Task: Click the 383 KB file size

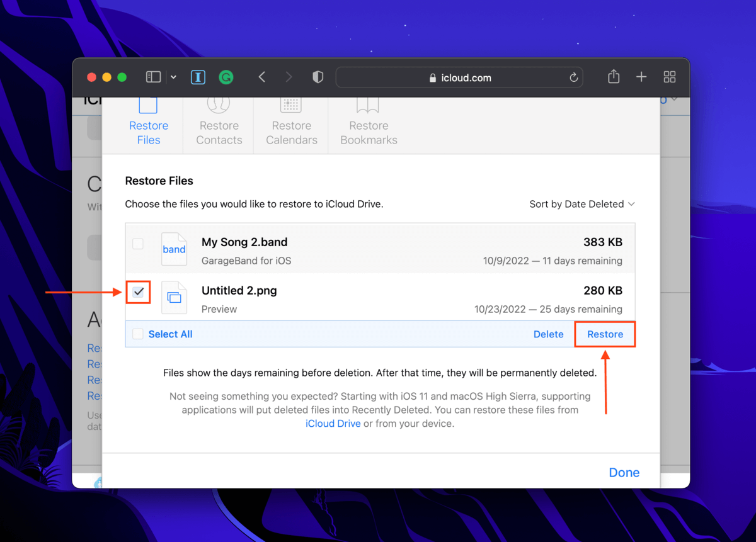Action: pyautogui.click(x=603, y=242)
